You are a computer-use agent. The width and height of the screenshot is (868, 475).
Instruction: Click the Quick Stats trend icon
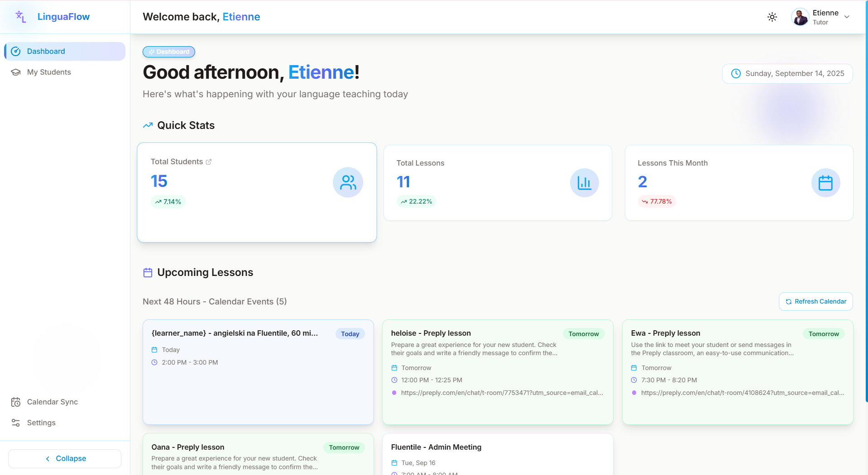(148, 125)
